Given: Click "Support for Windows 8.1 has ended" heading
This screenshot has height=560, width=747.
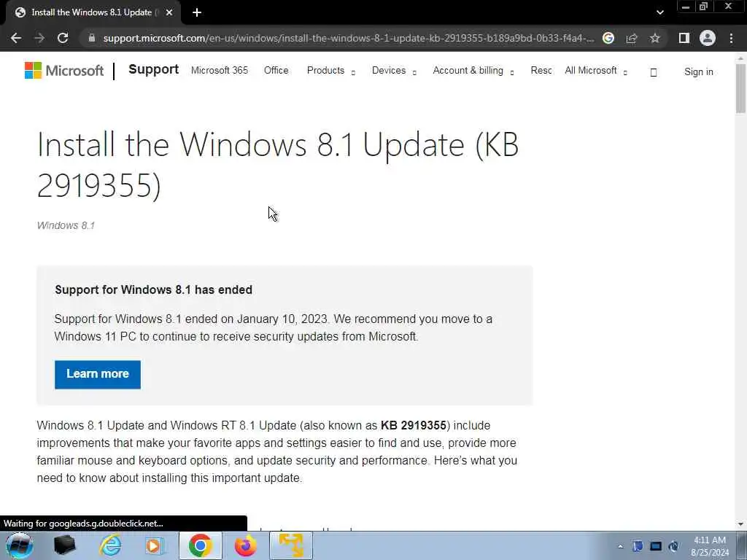Looking at the screenshot, I should pos(153,289).
